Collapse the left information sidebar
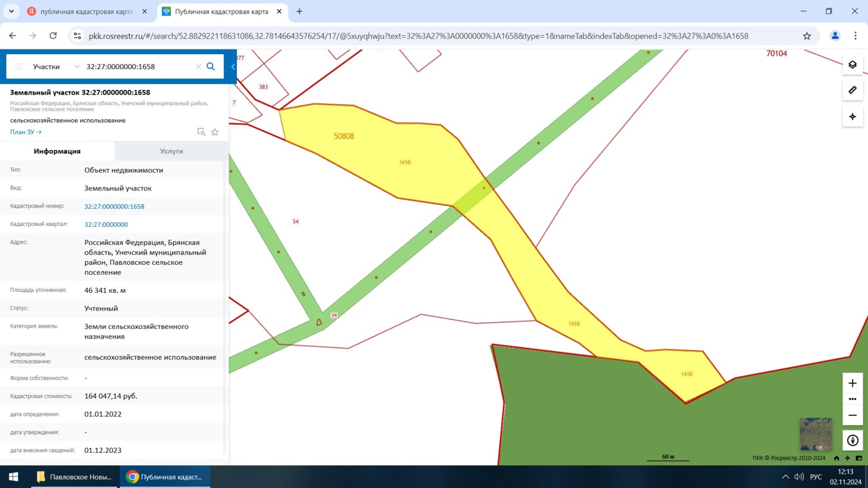Screen dimensions: 868x488 pyautogui.click(x=233, y=67)
